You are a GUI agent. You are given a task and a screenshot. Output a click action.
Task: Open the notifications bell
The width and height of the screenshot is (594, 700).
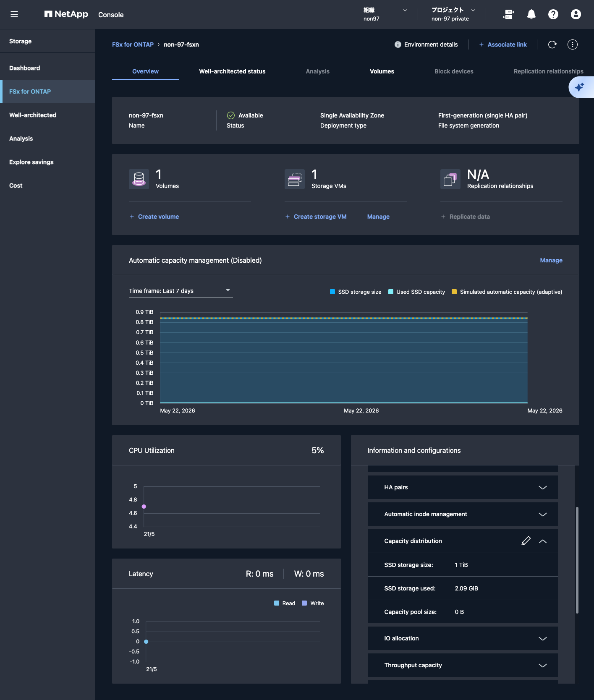pyautogui.click(x=531, y=14)
